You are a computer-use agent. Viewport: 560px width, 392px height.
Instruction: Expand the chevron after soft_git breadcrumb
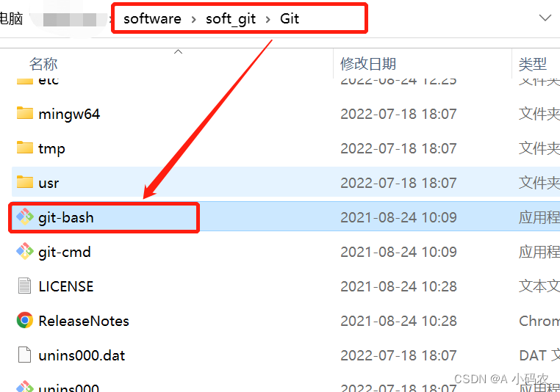pyautogui.click(x=268, y=19)
